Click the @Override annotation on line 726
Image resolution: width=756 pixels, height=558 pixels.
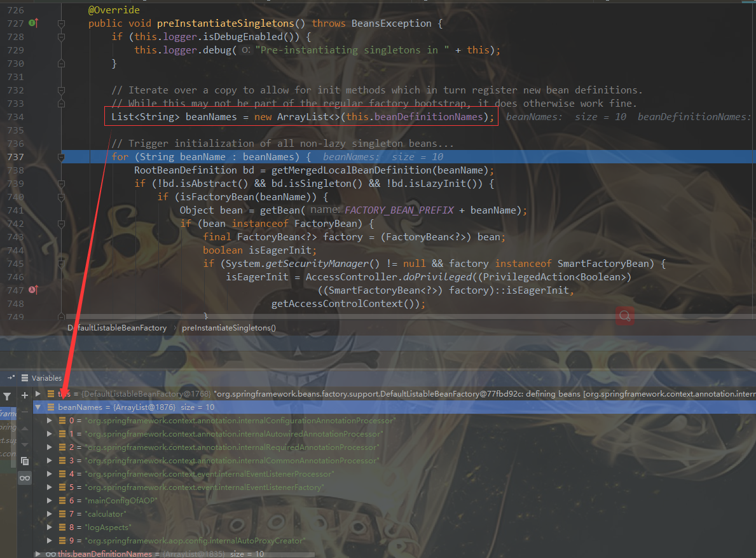point(114,10)
